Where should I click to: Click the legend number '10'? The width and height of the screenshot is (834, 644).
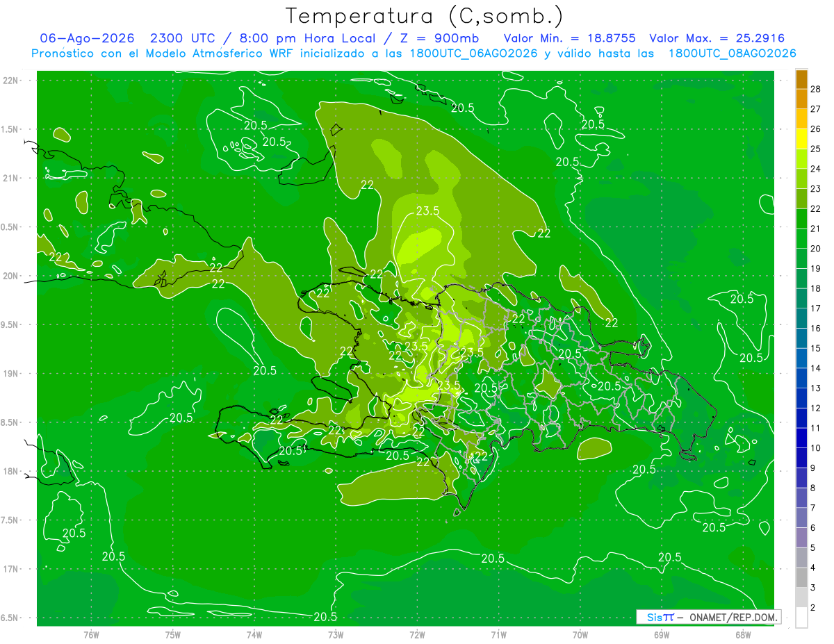pos(816,448)
